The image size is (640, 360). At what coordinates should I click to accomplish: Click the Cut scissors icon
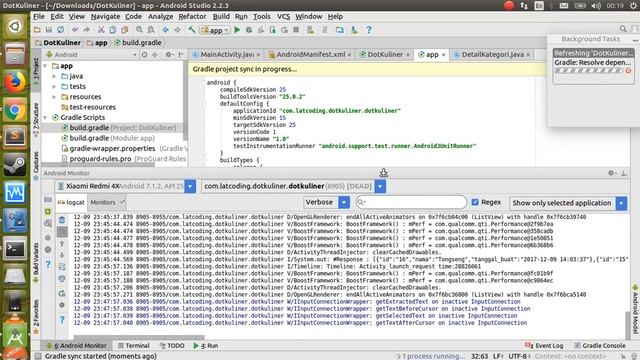tap(101, 30)
